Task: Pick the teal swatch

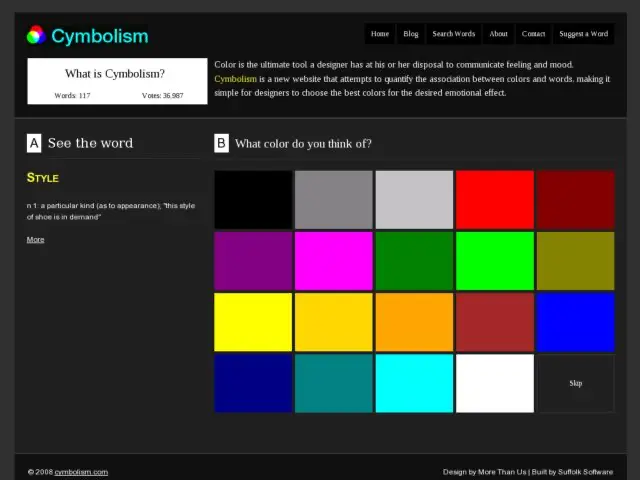Action: click(333, 383)
